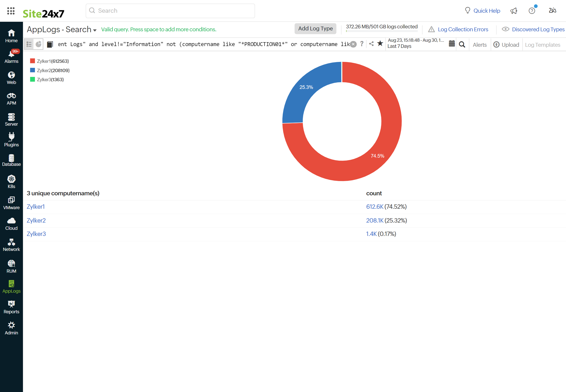This screenshot has width=566, height=392.
Task: Click the Add Log Type button
Action: (x=315, y=29)
